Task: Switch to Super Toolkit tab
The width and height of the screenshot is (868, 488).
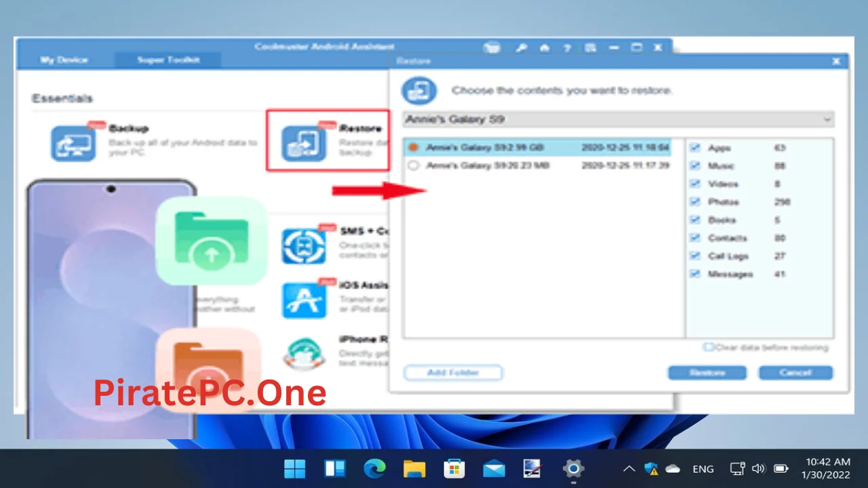Action: (x=168, y=60)
